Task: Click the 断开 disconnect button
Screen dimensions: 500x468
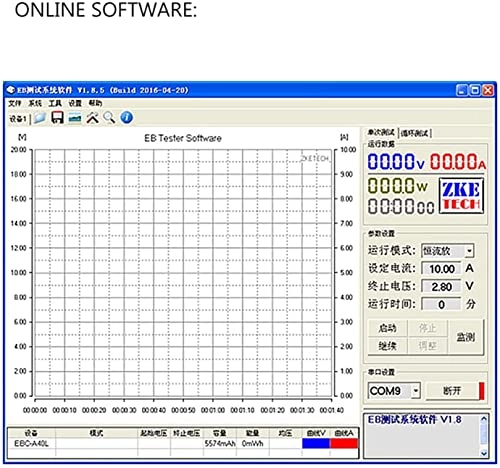Action: (x=452, y=391)
